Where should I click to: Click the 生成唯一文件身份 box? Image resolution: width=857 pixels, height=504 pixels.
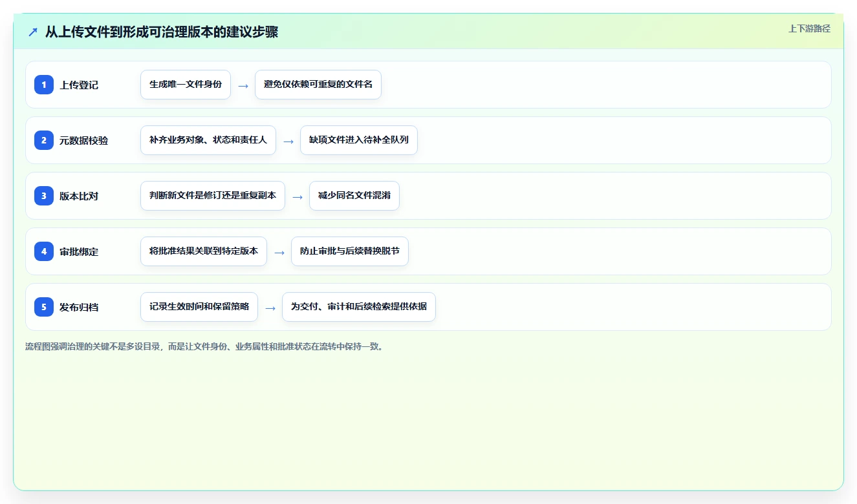[x=186, y=85]
